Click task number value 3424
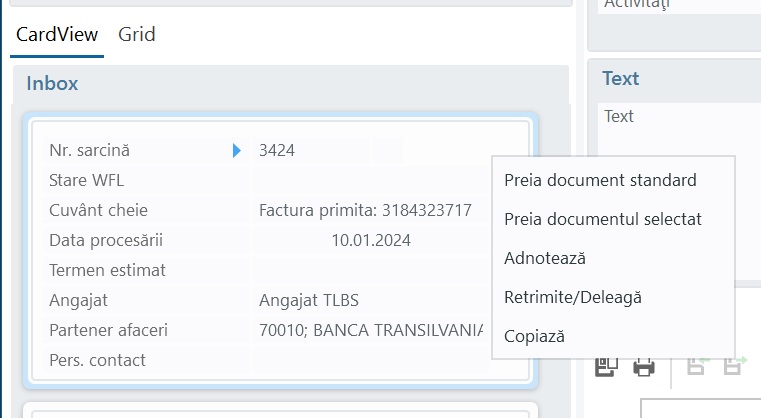 (x=277, y=150)
